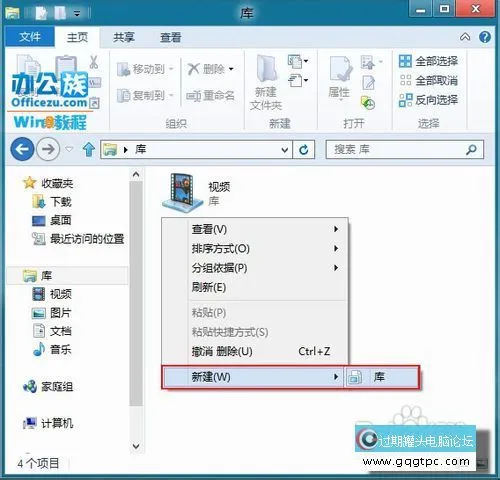This screenshot has width=500, height=480.
Task: Select the 视频 library thumbnail
Action: (x=183, y=192)
